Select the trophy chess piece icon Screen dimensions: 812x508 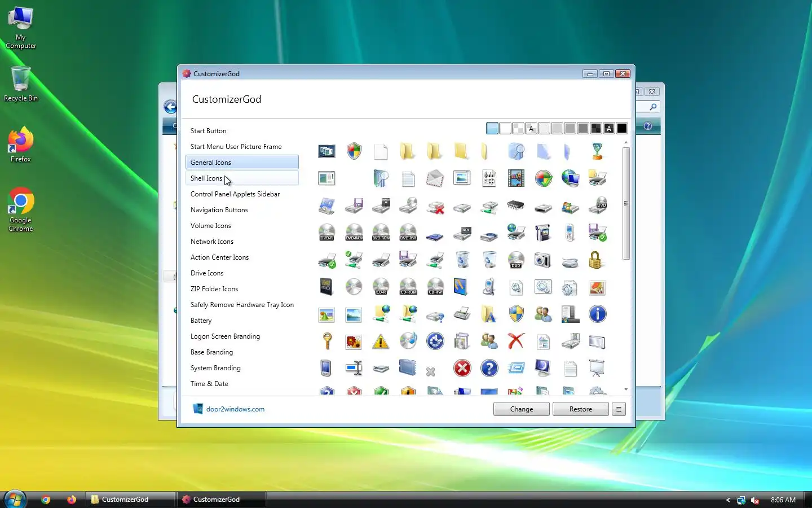pyautogui.click(x=597, y=151)
